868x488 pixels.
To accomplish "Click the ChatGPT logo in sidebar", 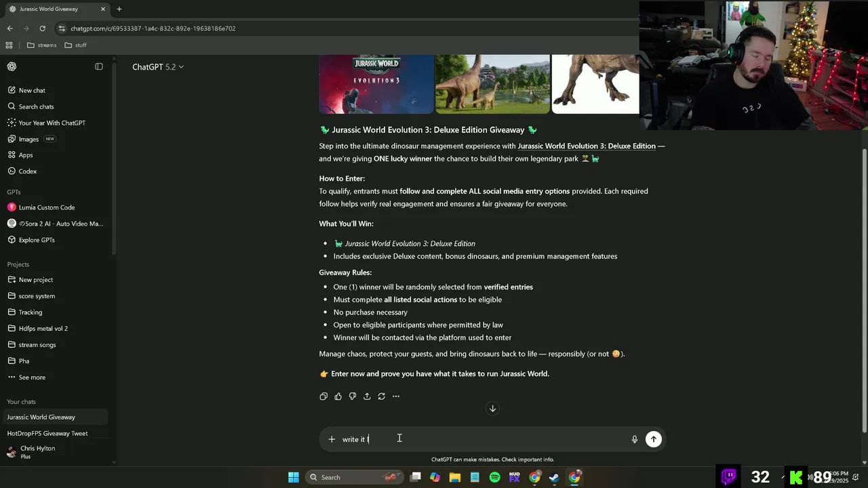I will click(x=12, y=66).
